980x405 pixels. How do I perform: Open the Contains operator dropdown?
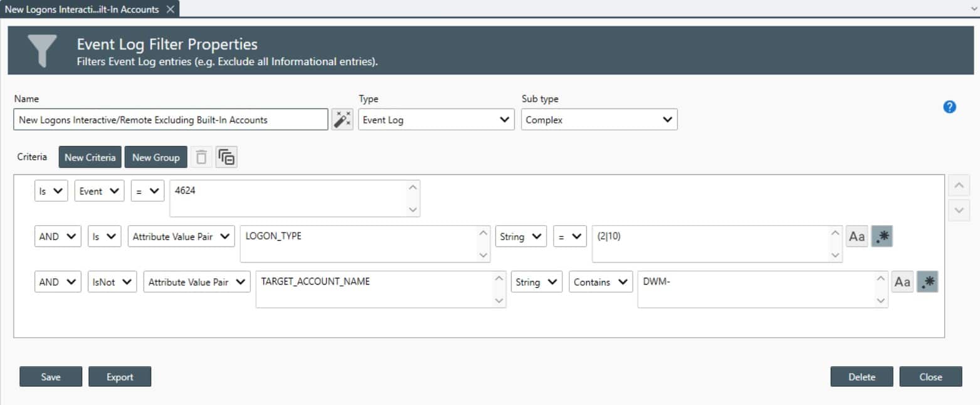pos(600,282)
